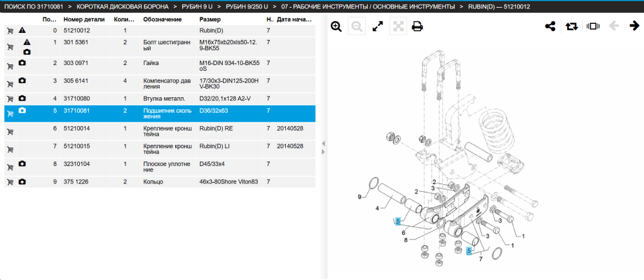Image resolution: width=644 pixels, height=280 pixels.
Task: Click the print icon above diagram
Action: 417,26
